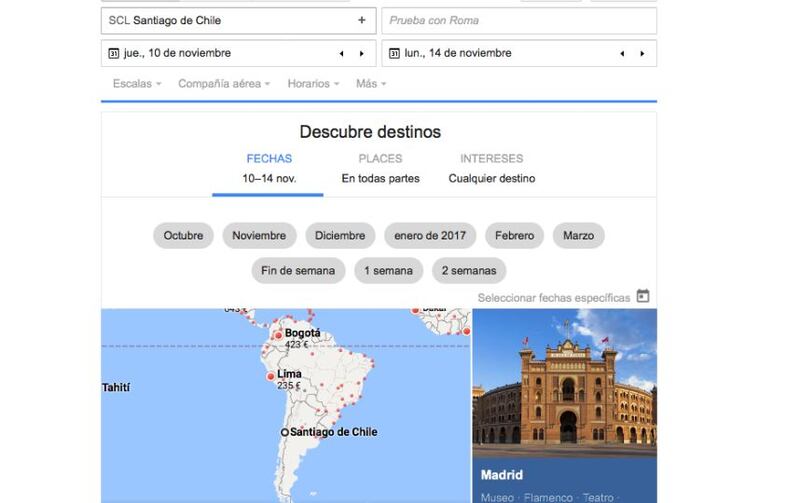800x503 pixels.
Task: Expand the Más filter dropdown
Action: [x=371, y=84]
